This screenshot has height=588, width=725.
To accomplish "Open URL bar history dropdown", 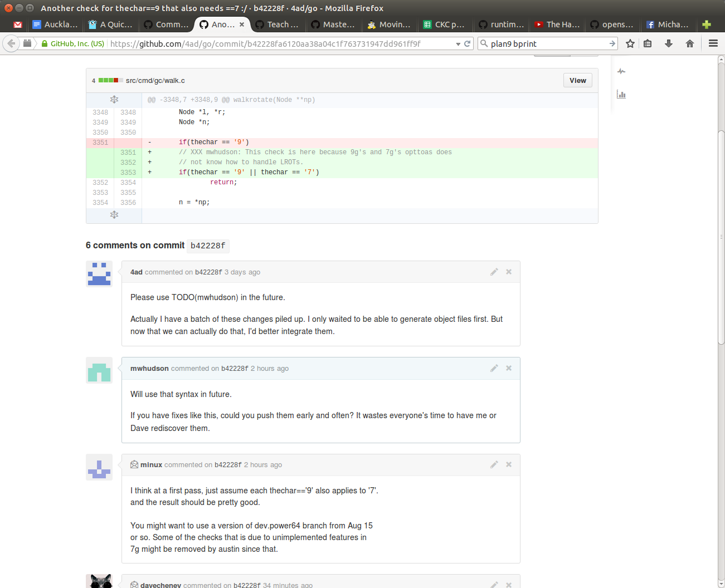I will (x=458, y=44).
